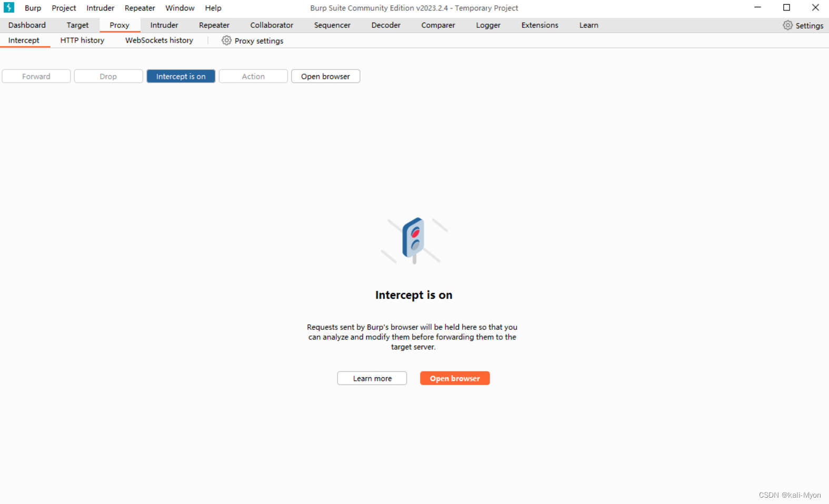Open the Settings text label
Image resolution: width=829 pixels, height=504 pixels.
click(809, 25)
